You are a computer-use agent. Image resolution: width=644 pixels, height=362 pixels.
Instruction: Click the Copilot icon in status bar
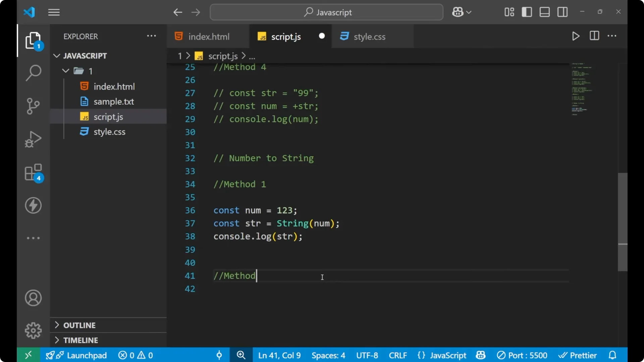pos(480,355)
